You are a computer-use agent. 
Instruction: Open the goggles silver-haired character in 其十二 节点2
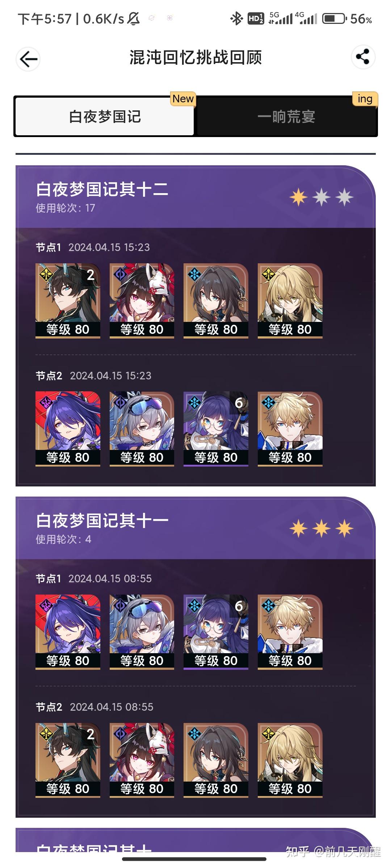click(142, 429)
